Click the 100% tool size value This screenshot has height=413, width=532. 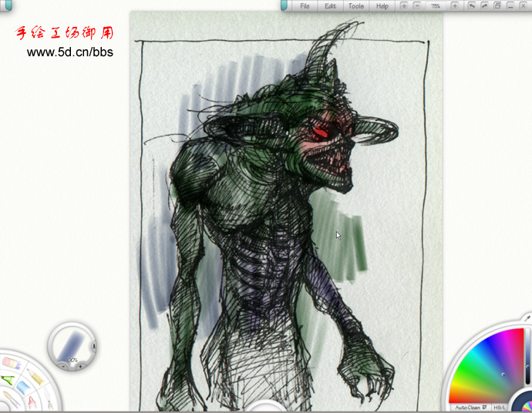pyautogui.click(x=72, y=360)
